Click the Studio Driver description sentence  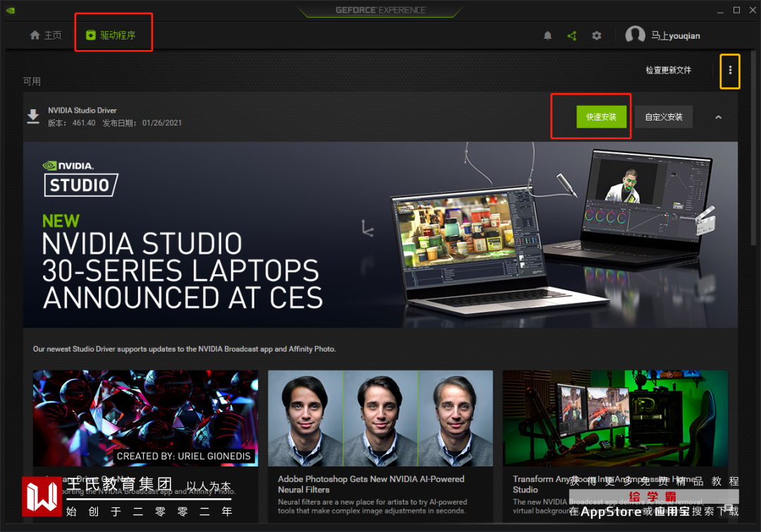click(x=185, y=349)
